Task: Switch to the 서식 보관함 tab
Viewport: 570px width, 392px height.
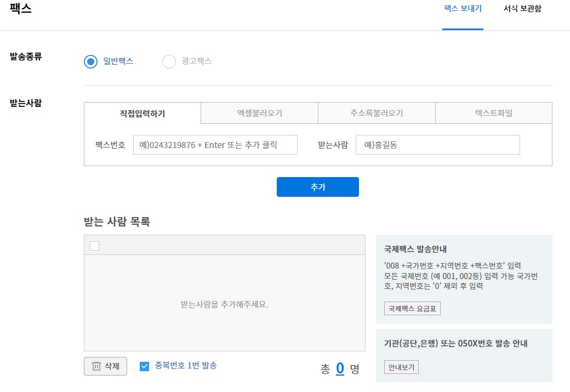Action: tap(522, 9)
